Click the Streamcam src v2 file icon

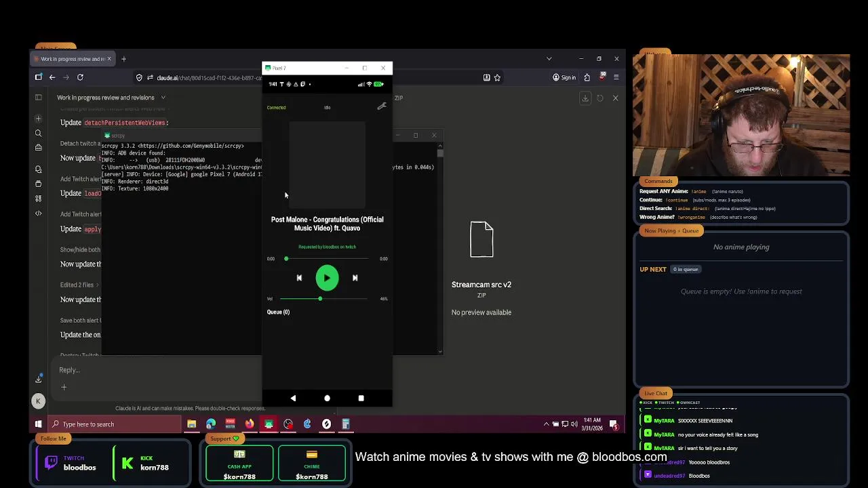pos(481,239)
